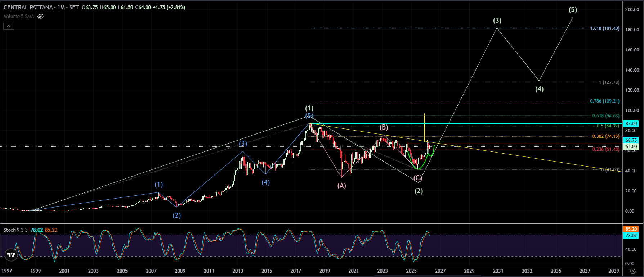
Task: Click the 2001 label on the time axis
Action: pyautogui.click(x=64, y=271)
